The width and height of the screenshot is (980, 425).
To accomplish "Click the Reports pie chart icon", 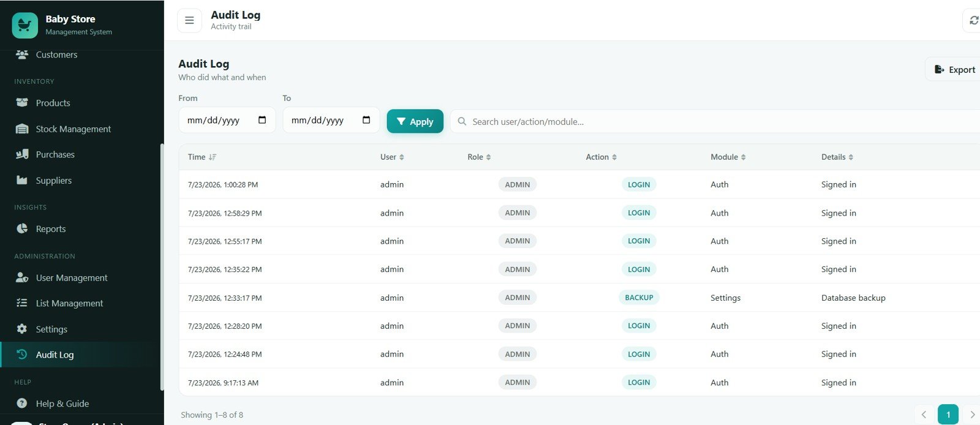I will pyautogui.click(x=22, y=228).
